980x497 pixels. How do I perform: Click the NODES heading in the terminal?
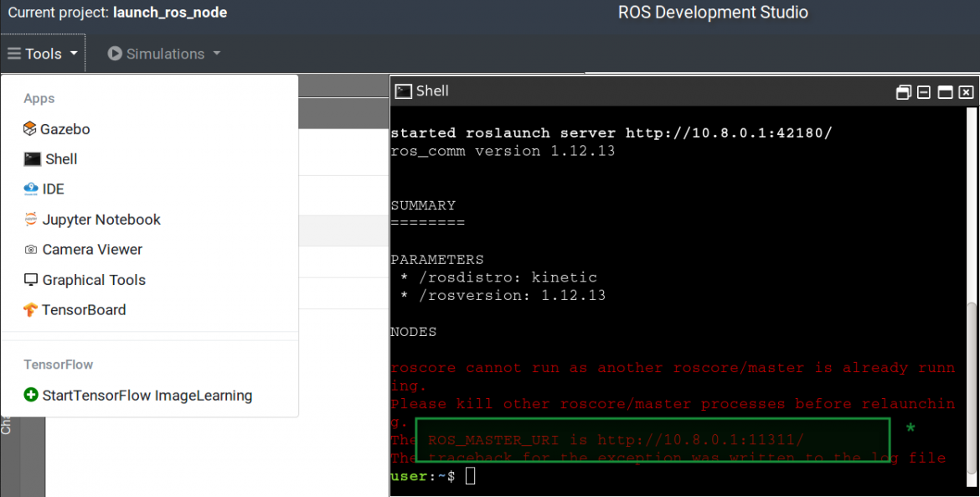414,332
